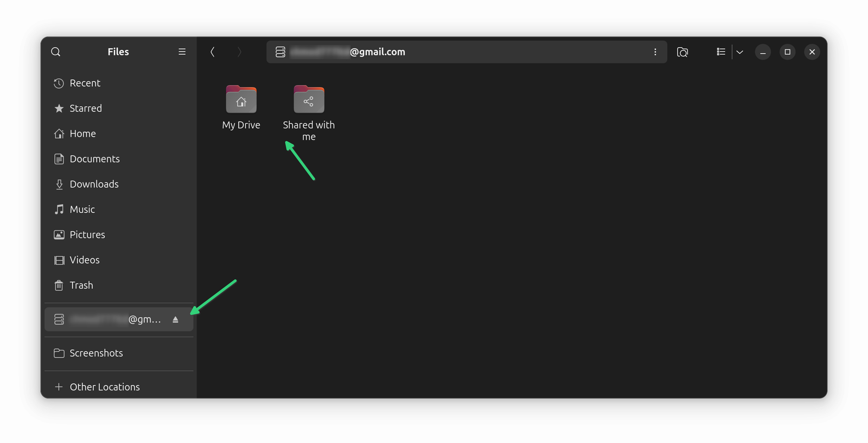The height and width of the screenshot is (443, 868).
Task: Open the path bar three-dot menu
Action: pos(655,52)
